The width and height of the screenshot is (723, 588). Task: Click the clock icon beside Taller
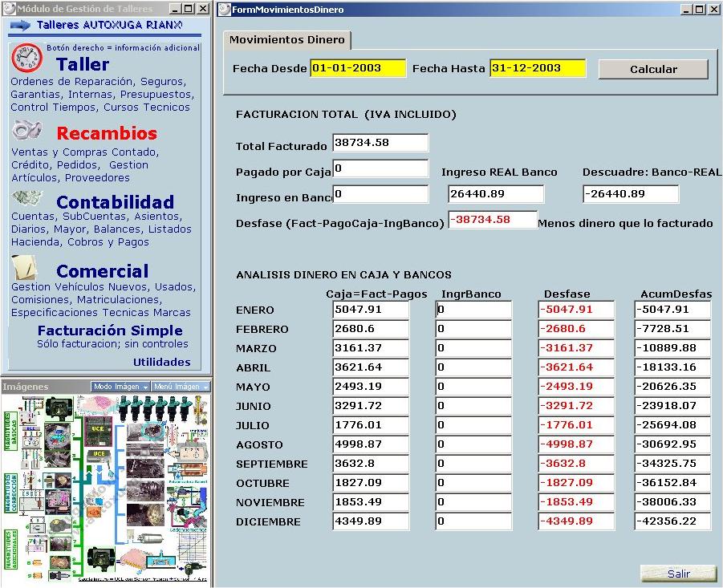[26, 58]
